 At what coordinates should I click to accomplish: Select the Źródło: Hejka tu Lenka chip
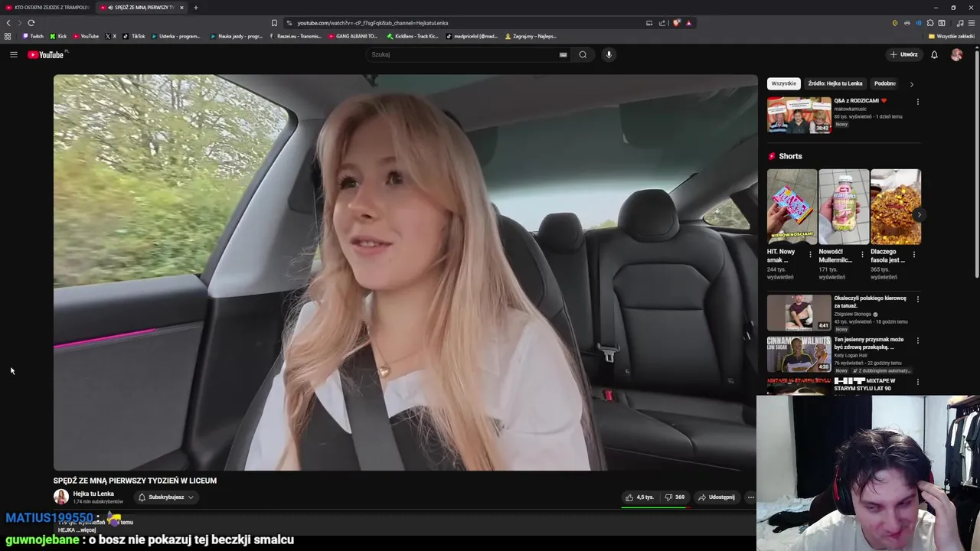point(835,83)
